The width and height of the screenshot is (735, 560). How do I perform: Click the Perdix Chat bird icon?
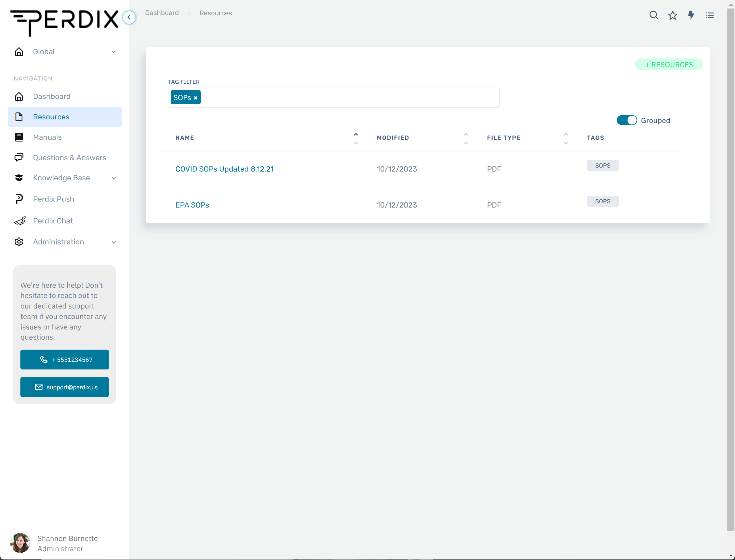point(20,221)
